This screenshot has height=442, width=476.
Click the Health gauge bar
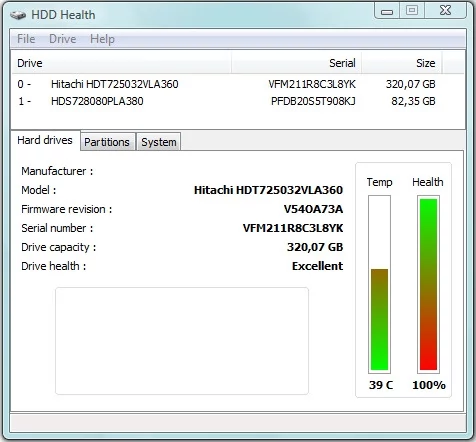pyautogui.click(x=428, y=284)
